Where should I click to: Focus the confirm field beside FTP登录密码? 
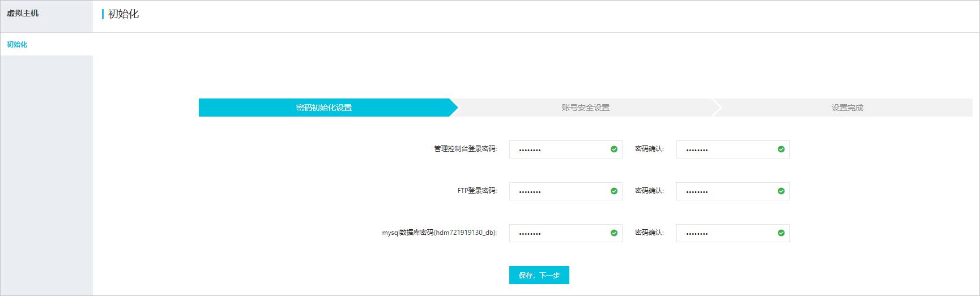[x=725, y=191]
